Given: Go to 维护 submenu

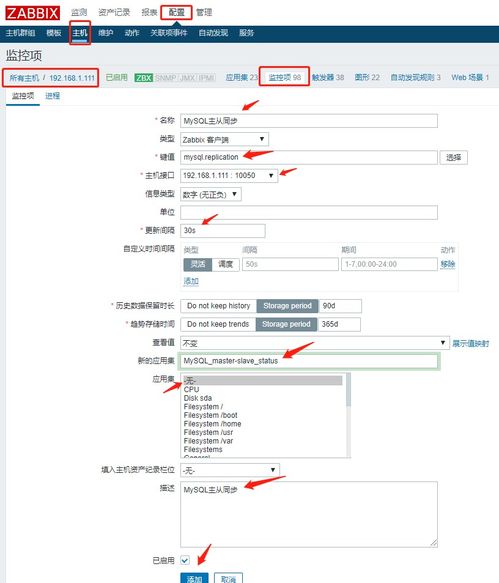Looking at the screenshot, I should coord(106,33).
